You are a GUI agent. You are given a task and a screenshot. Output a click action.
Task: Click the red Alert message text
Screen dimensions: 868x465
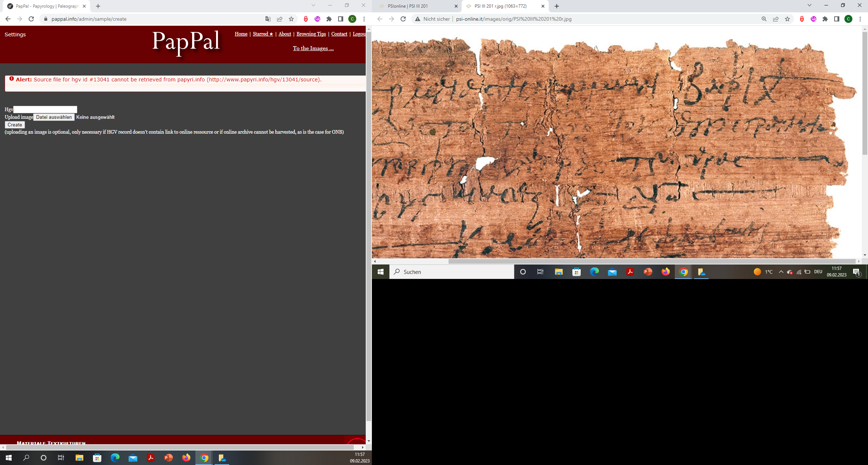point(169,80)
